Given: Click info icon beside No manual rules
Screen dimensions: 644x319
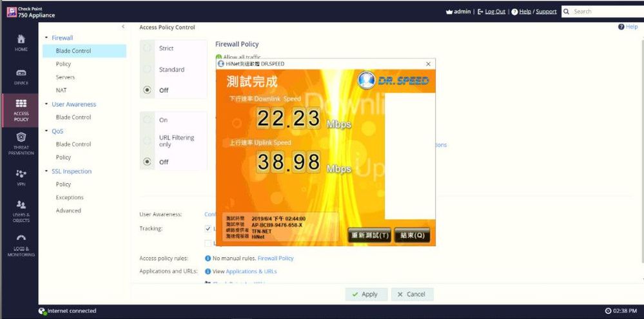Looking at the screenshot, I should point(208,258).
